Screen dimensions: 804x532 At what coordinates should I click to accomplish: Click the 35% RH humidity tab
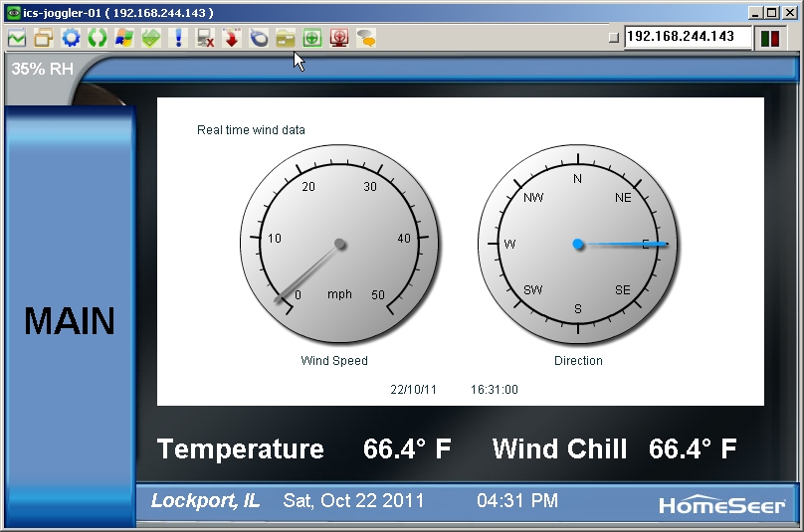[43, 69]
